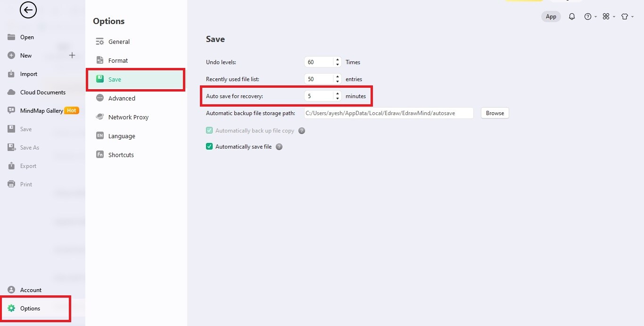Click the App button
The width and height of the screenshot is (644, 326).
pyautogui.click(x=551, y=17)
